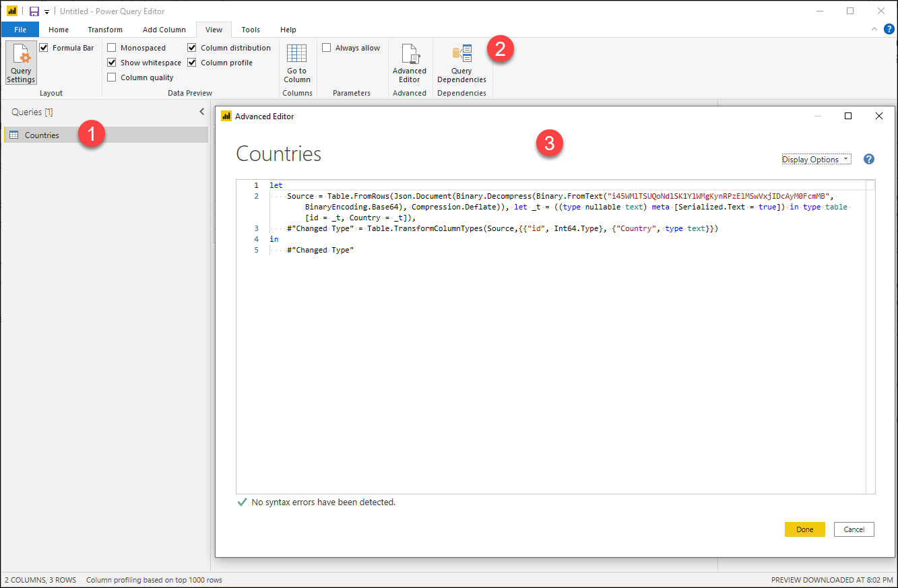
Task: View Query Dependencies
Action: click(x=461, y=62)
